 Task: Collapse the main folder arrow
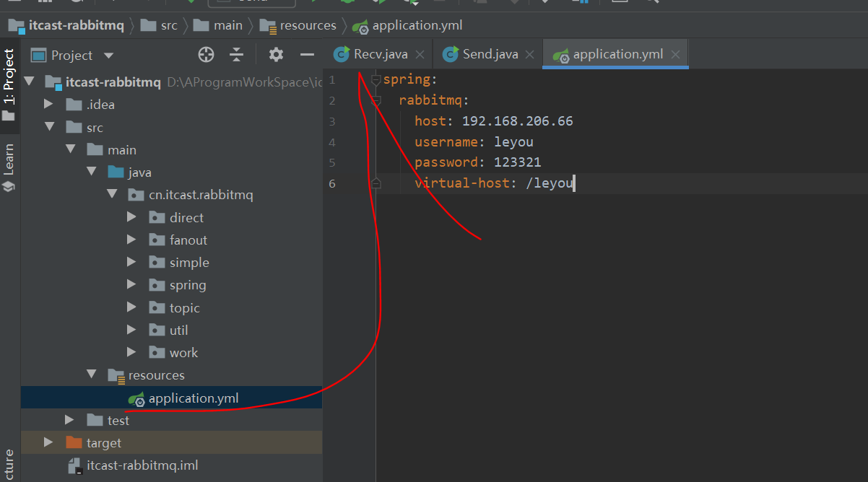pos(70,149)
